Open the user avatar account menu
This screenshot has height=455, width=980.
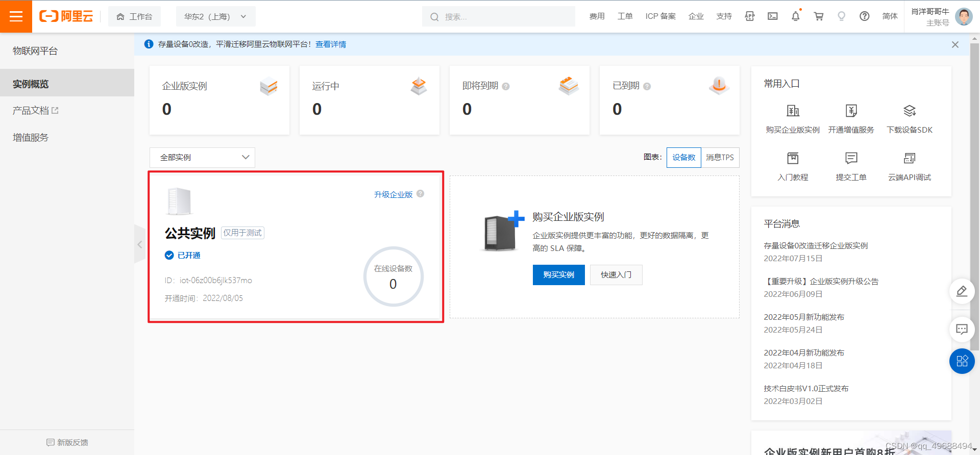tap(964, 16)
